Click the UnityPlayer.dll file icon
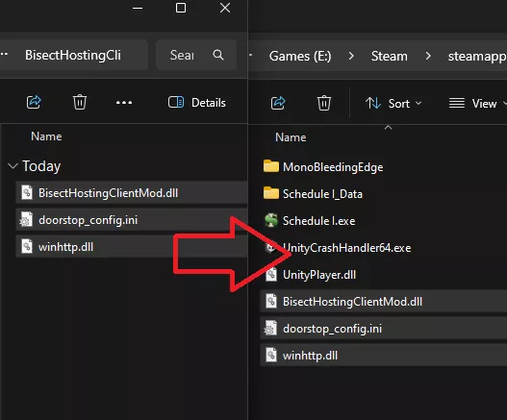Screen dimensions: 507x420 click(x=271, y=274)
